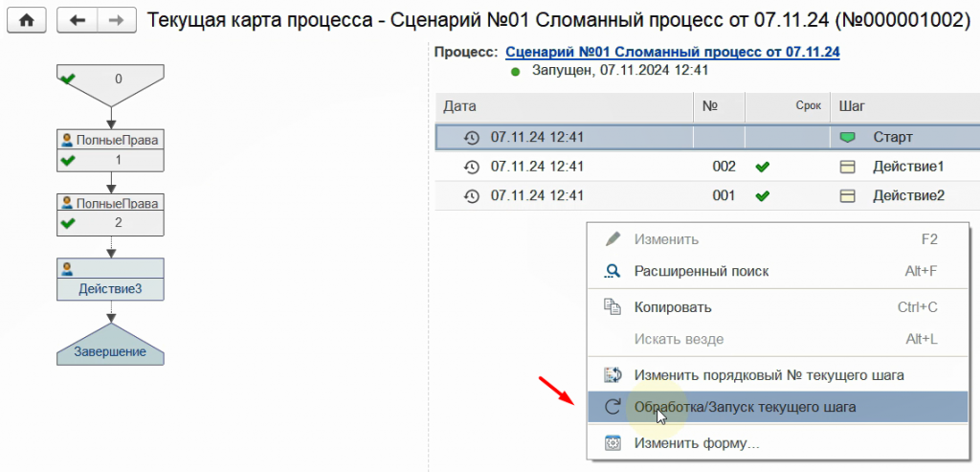This screenshot has width=980, height=472.
Task: Click green Старт step icon
Action: click(847, 138)
